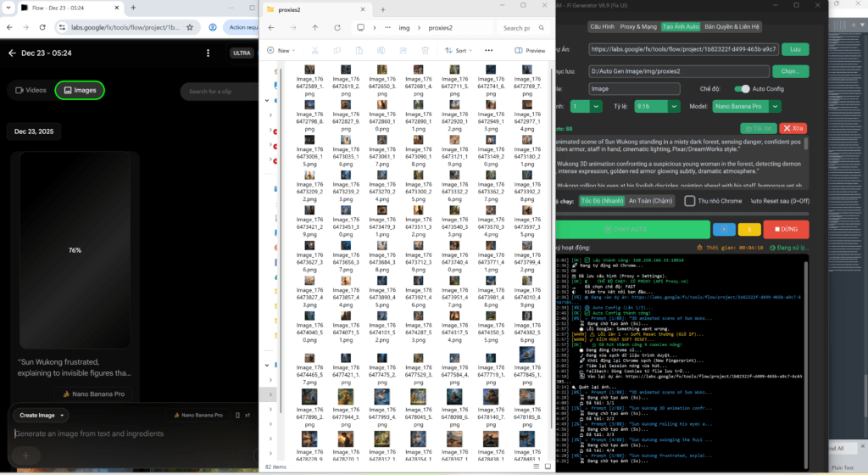Click the project URL input field
868x475 pixels.
coord(684,49)
